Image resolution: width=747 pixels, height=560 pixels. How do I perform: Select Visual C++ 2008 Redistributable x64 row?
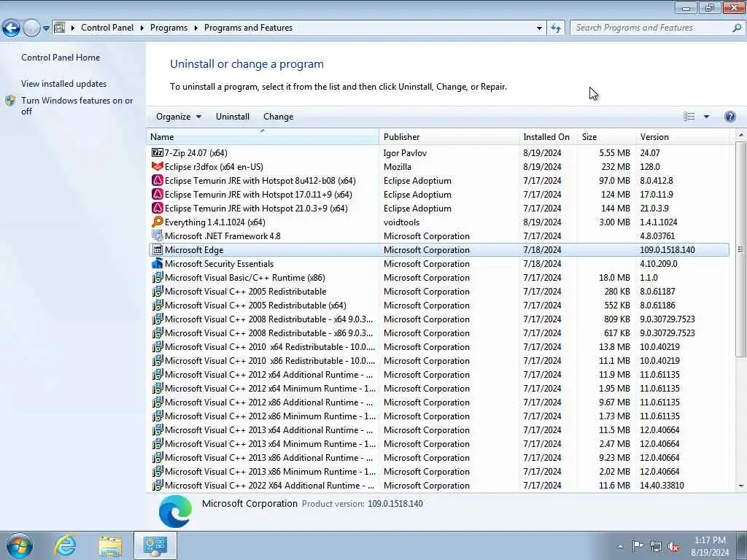[x=438, y=319]
